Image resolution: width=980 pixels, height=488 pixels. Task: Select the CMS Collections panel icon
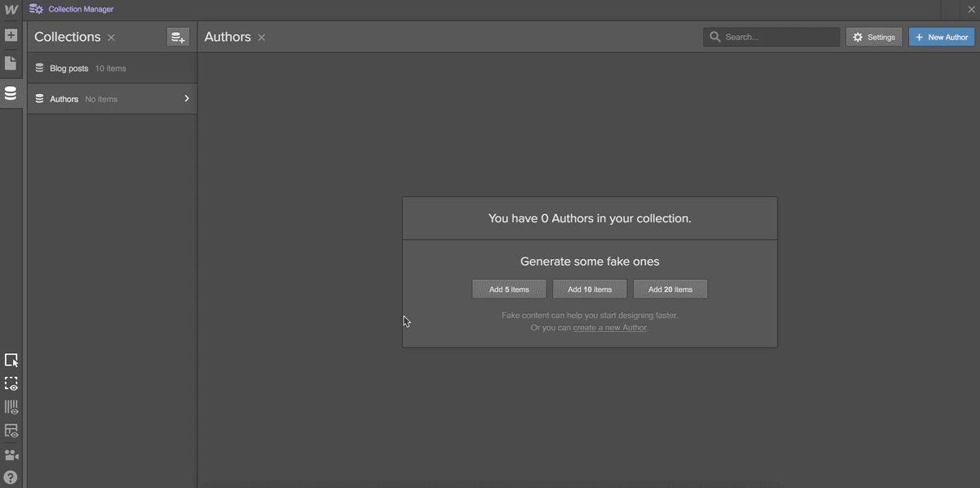click(11, 92)
